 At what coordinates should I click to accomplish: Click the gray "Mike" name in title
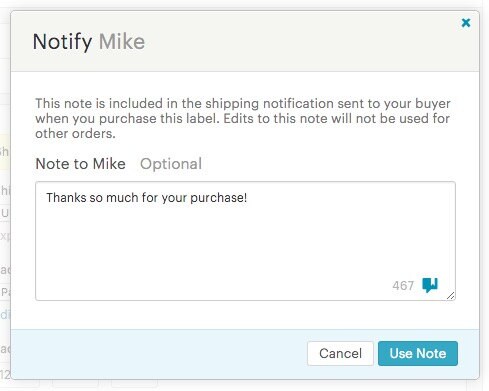[122, 42]
